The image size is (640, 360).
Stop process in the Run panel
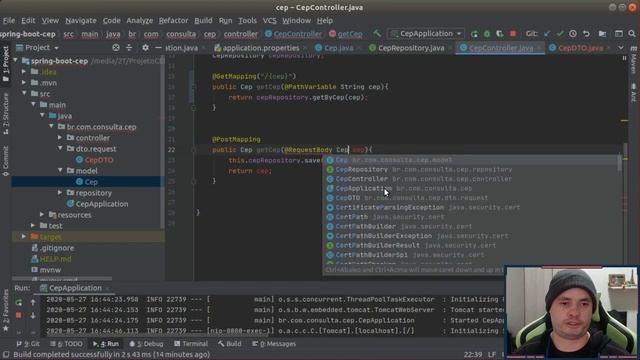(x=19, y=316)
